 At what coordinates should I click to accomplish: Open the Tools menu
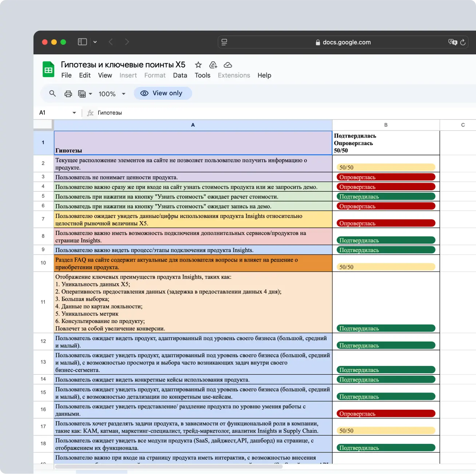(x=202, y=75)
